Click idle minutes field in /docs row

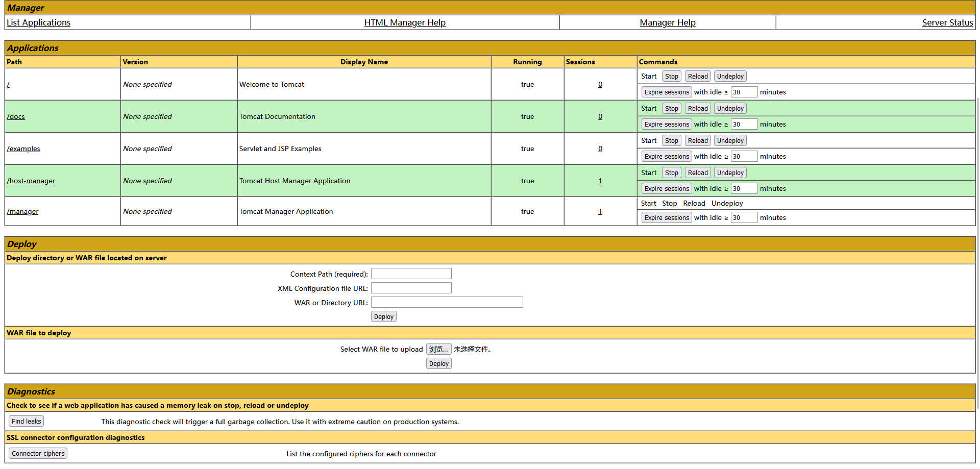(744, 124)
